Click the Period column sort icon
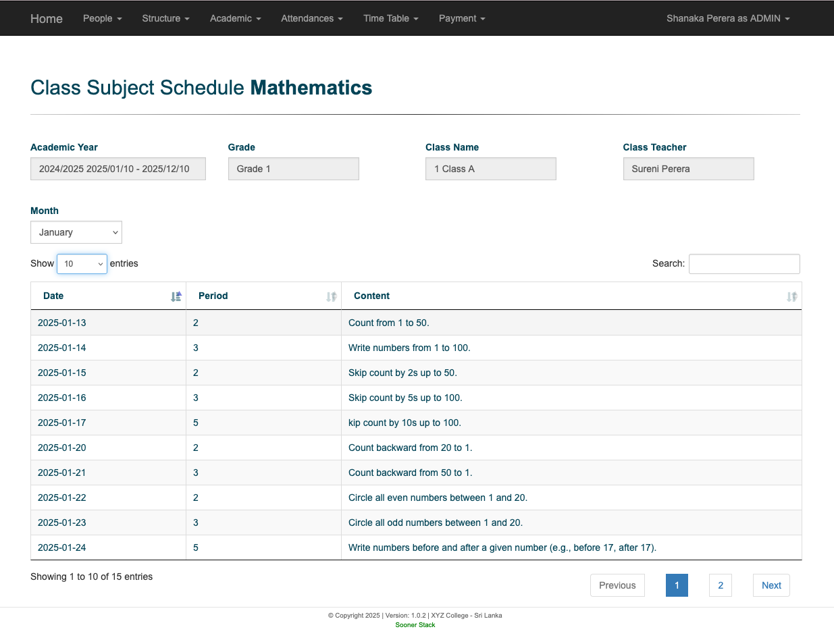Image resolution: width=834 pixels, height=644 pixels. click(331, 296)
